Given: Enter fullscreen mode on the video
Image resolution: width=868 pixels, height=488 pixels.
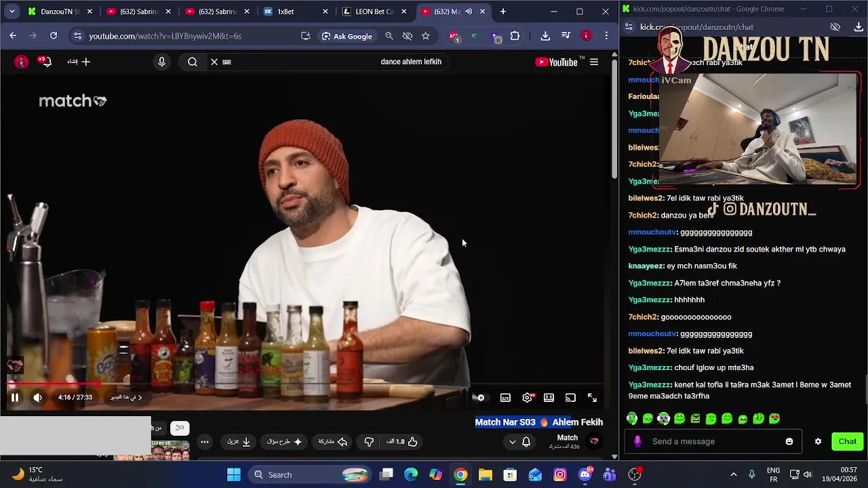Looking at the screenshot, I should coord(592,398).
